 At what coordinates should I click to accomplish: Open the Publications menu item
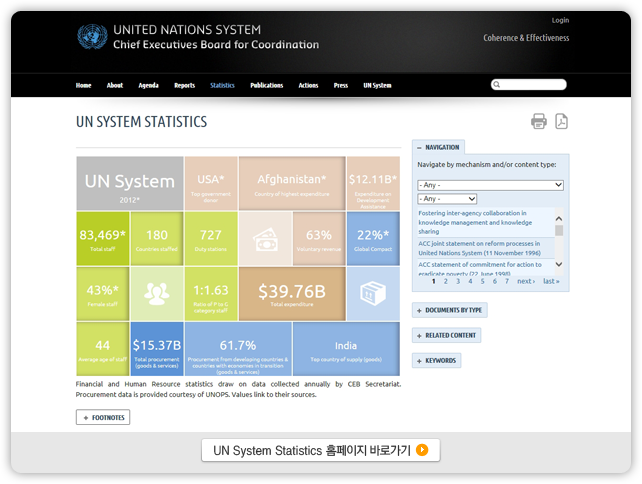[266, 86]
